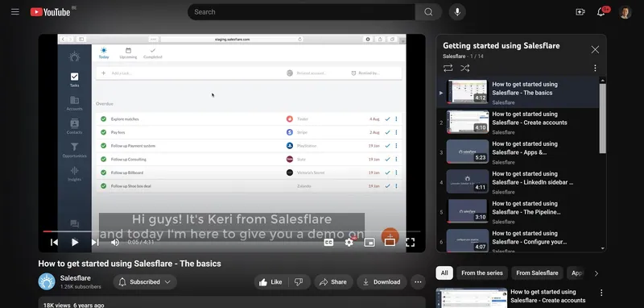Open the Salesflare channel avatar
This screenshot has height=308, width=644.
[47, 281]
